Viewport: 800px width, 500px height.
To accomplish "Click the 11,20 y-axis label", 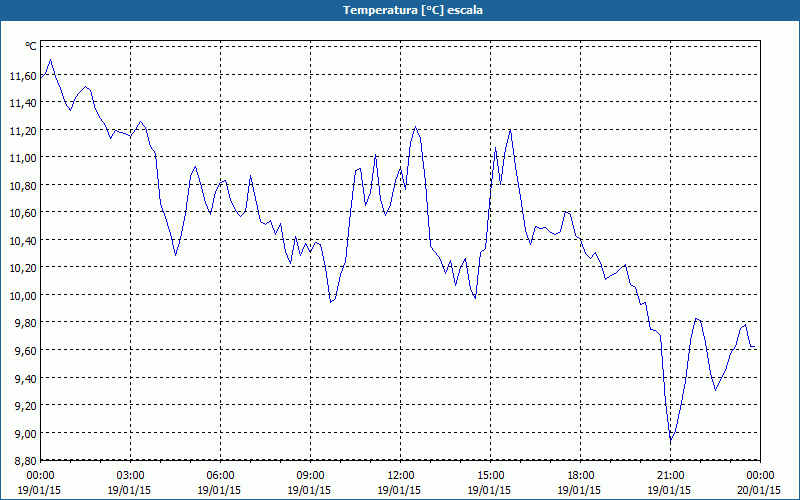I will (23, 131).
